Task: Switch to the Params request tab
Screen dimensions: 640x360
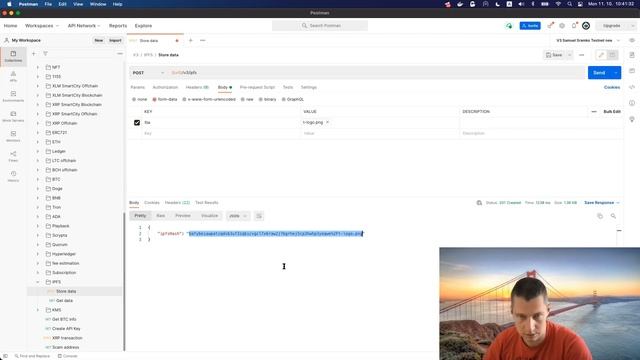Action: (x=138, y=87)
